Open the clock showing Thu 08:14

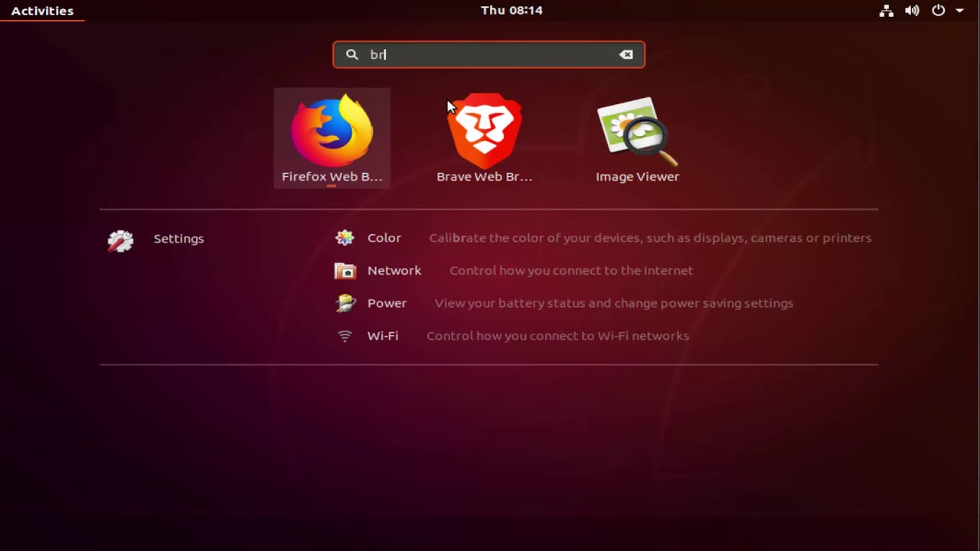(x=511, y=11)
